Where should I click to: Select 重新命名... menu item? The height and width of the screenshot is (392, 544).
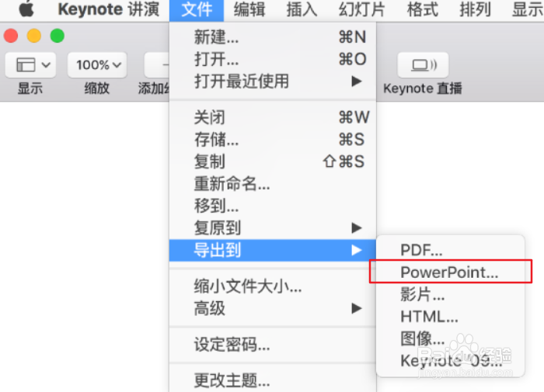click(x=273, y=184)
